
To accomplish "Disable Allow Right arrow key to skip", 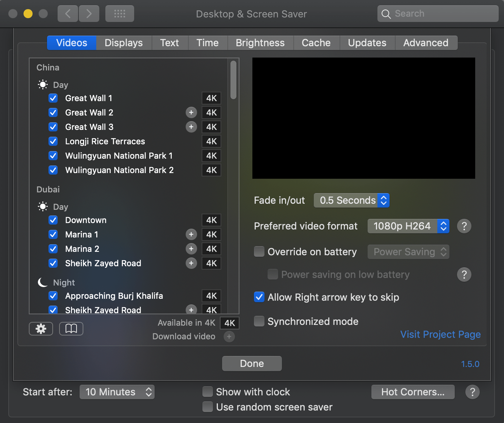I will pos(259,297).
